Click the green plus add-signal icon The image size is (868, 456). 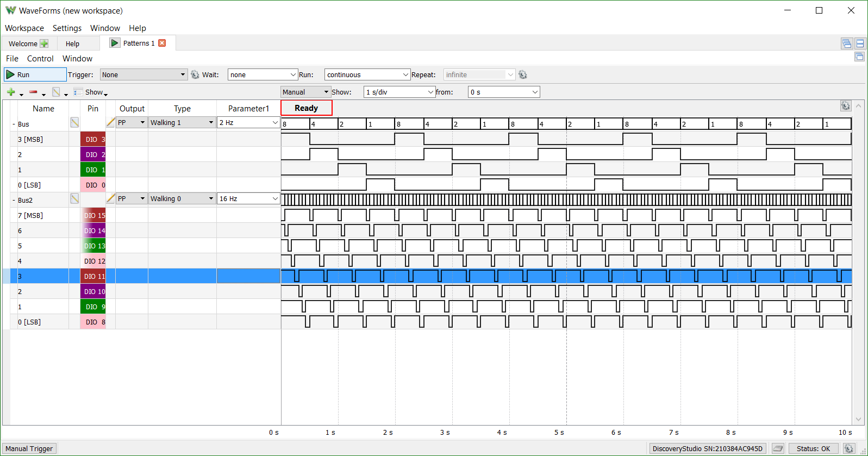11,92
